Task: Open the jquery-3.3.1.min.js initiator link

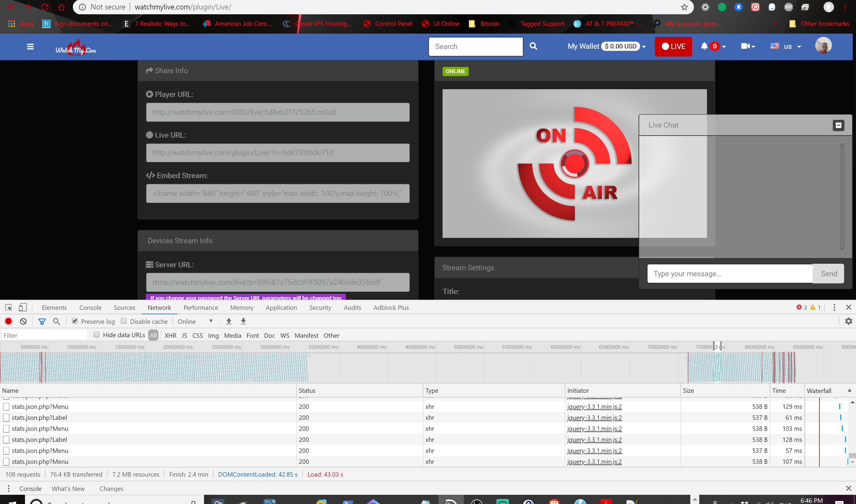Action: pos(595,406)
